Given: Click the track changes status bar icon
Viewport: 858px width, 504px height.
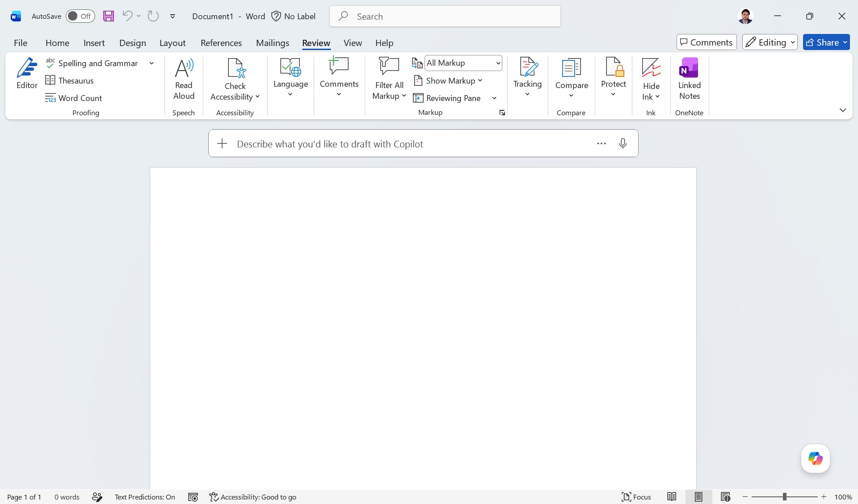Looking at the screenshot, I should 97,497.
